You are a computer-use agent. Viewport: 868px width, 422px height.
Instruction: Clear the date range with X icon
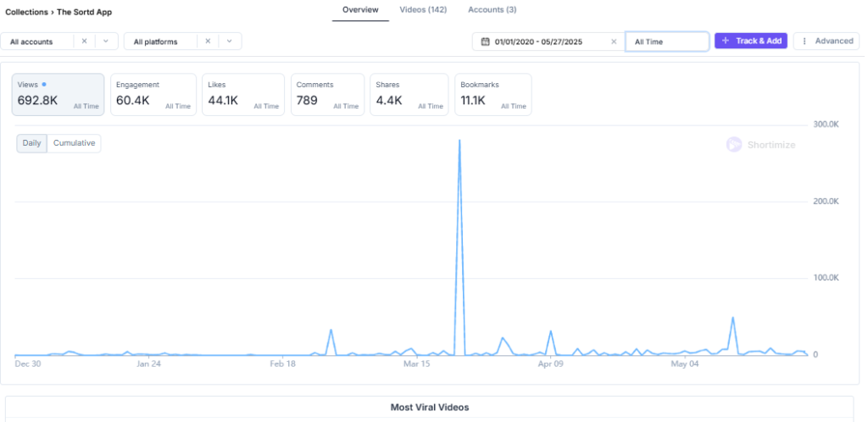614,42
